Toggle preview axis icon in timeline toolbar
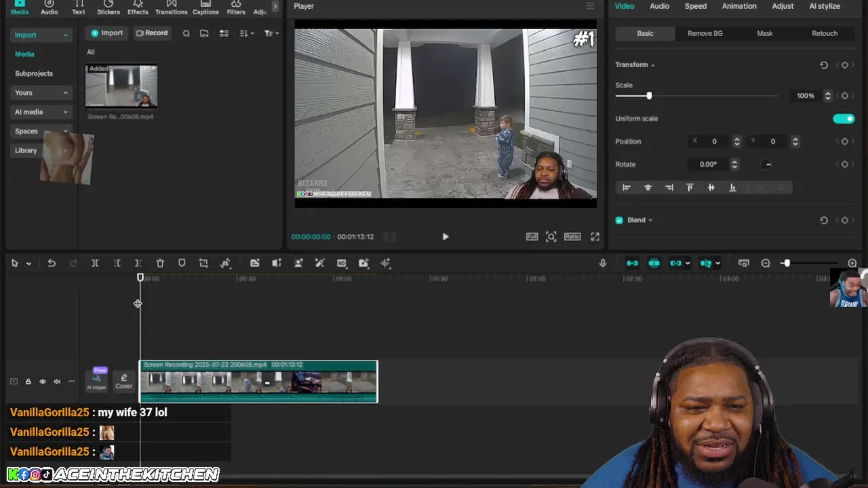 coord(705,263)
